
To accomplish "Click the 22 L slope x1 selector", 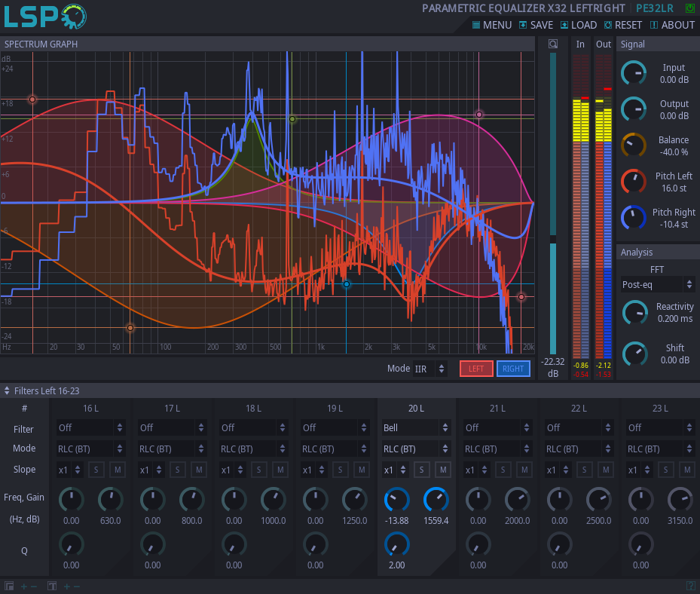I will 558,470.
